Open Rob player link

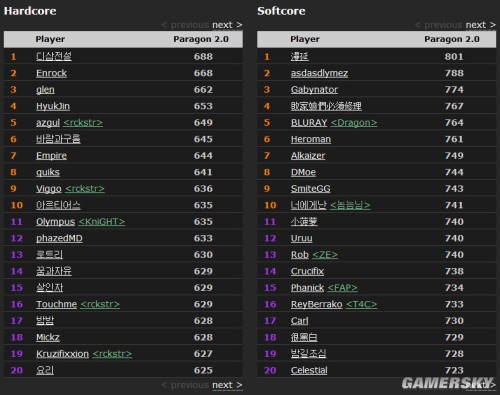300,255
